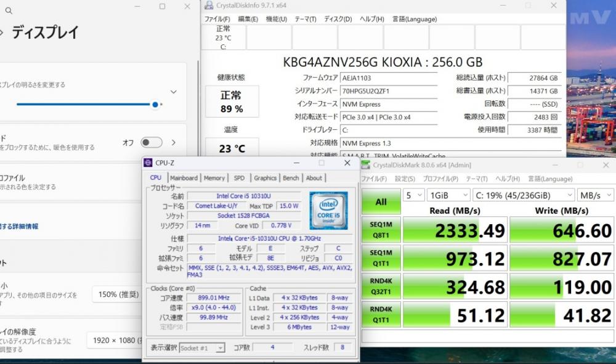616x364 pixels.
Task: Click the CPU-Z app icon in title bar
Action: pyautogui.click(x=148, y=163)
